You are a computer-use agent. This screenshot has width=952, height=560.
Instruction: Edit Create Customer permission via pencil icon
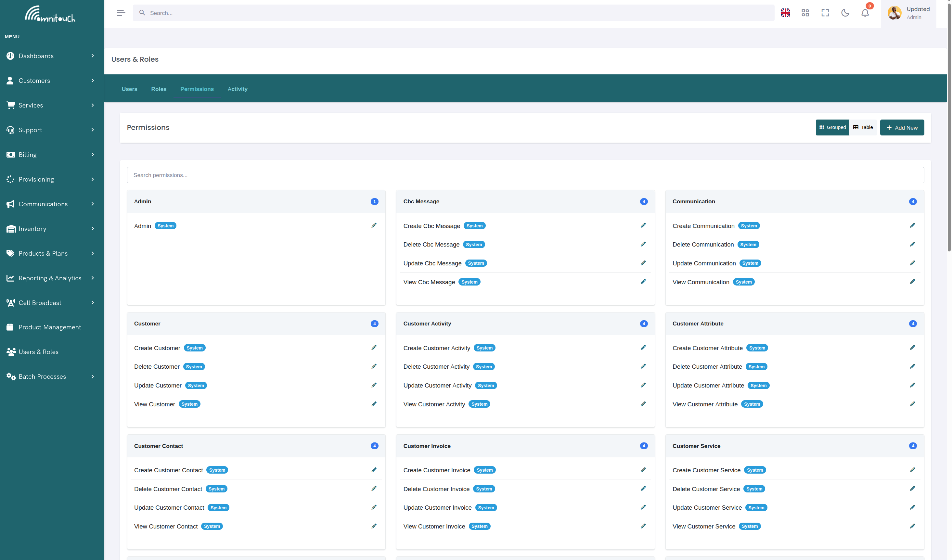[374, 348]
